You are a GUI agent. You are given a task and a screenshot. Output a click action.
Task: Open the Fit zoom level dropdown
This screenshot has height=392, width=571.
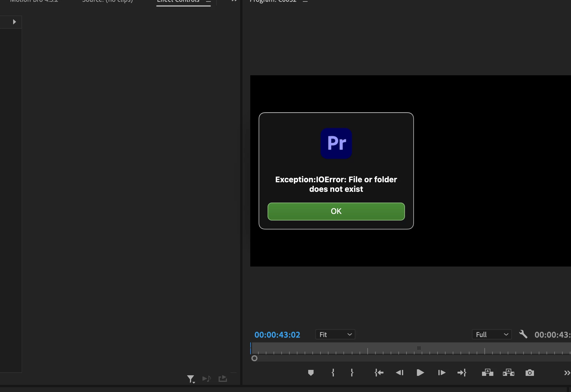[335, 335]
